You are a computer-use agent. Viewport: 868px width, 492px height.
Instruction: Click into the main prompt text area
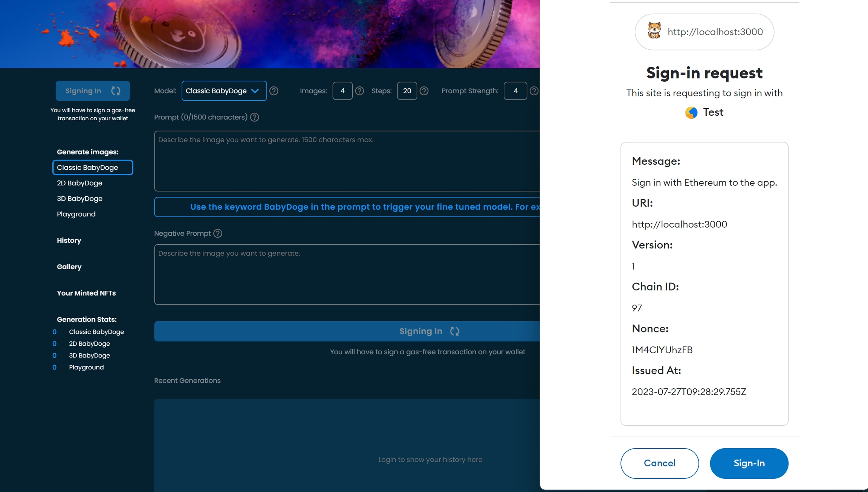(347, 161)
